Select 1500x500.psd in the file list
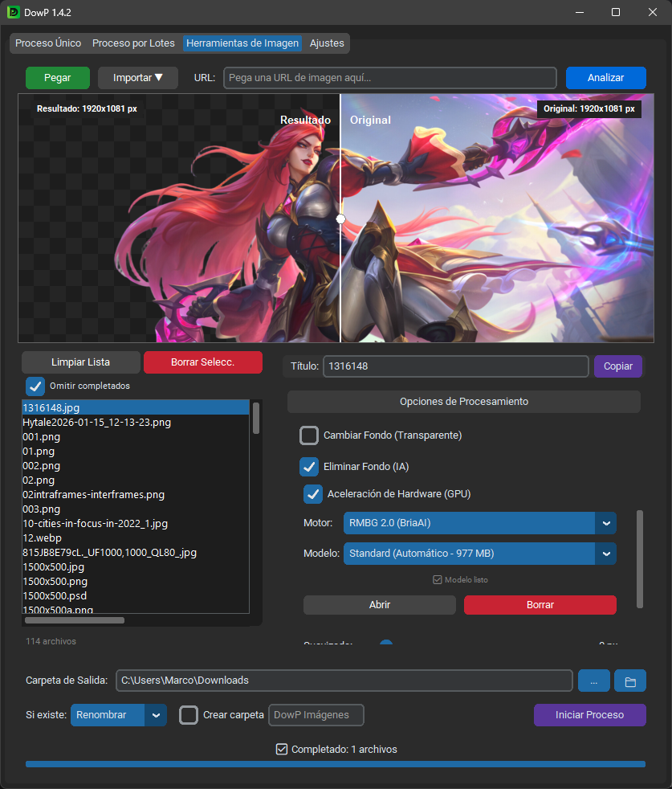Image resolution: width=672 pixels, height=789 pixels. coord(136,596)
